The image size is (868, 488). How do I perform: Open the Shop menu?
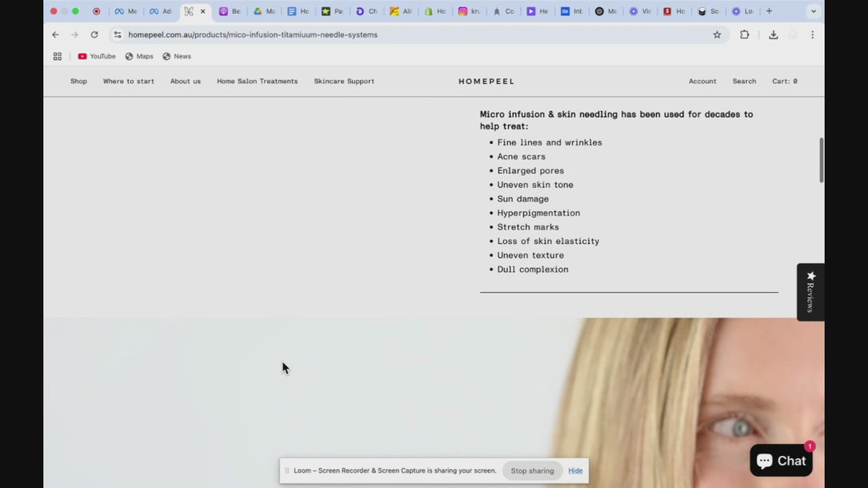(x=78, y=82)
